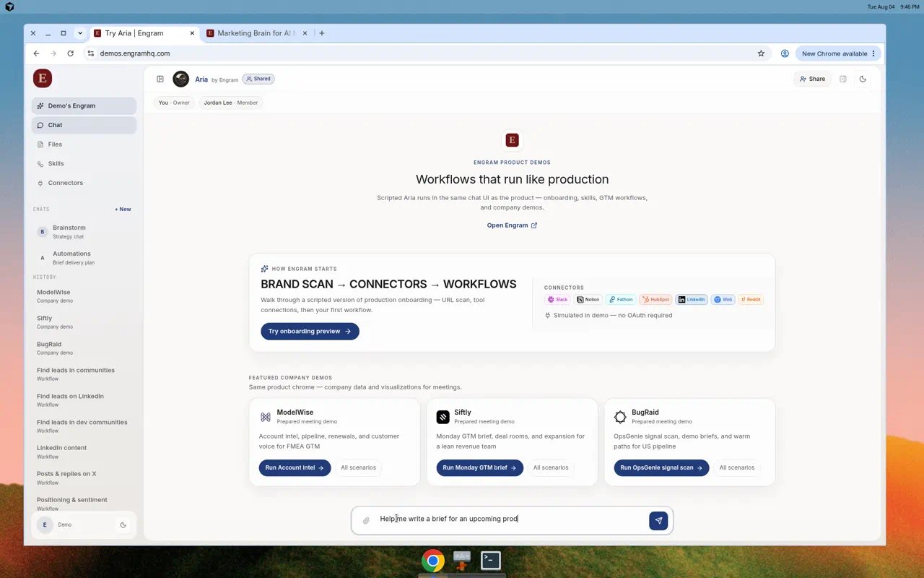Run Account intel for ModelWise
Screen dimensions: 924x578
click(295, 468)
